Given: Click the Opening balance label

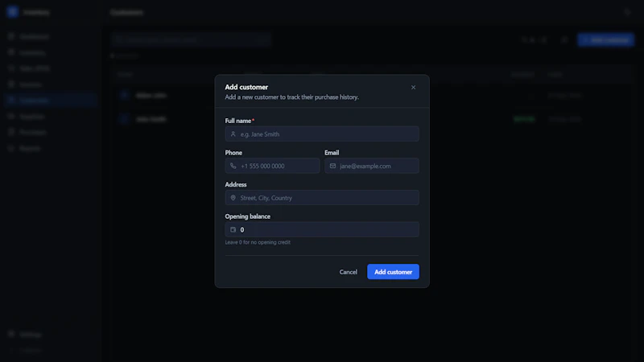Looking at the screenshot, I should click(248, 216).
